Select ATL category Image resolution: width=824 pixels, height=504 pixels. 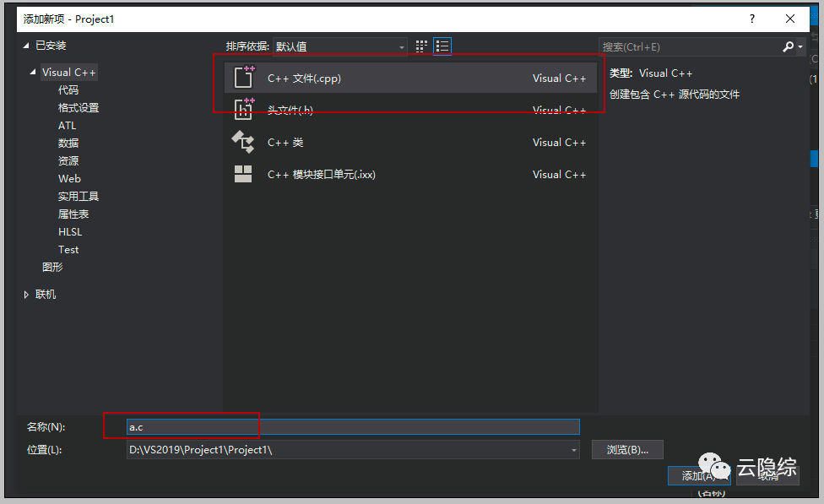coord(68,126)
